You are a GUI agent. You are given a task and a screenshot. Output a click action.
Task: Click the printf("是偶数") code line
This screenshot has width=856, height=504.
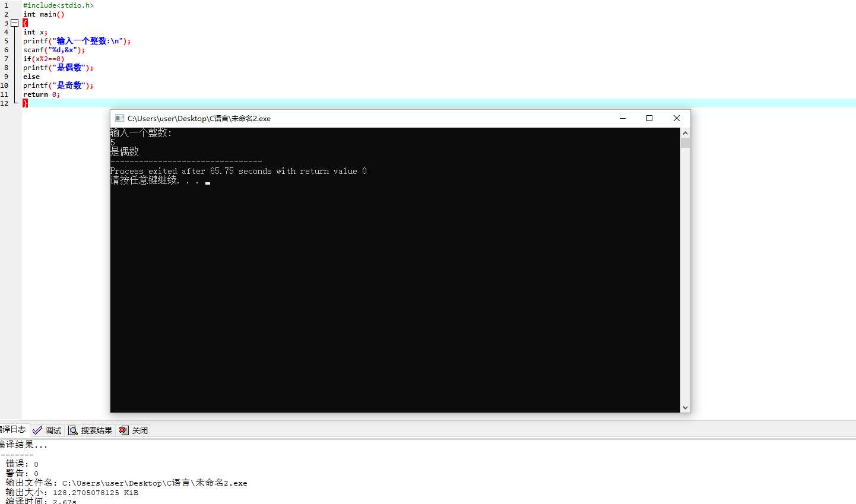coord(58,68)
